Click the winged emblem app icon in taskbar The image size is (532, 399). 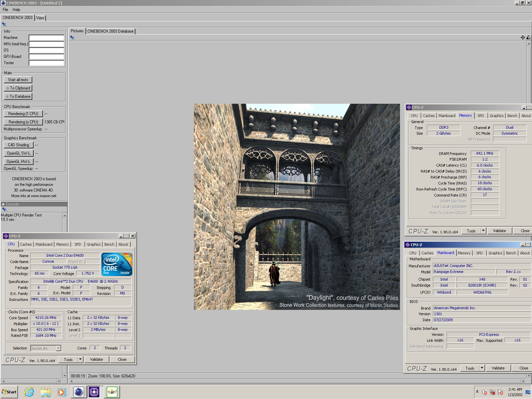point(112,392)
